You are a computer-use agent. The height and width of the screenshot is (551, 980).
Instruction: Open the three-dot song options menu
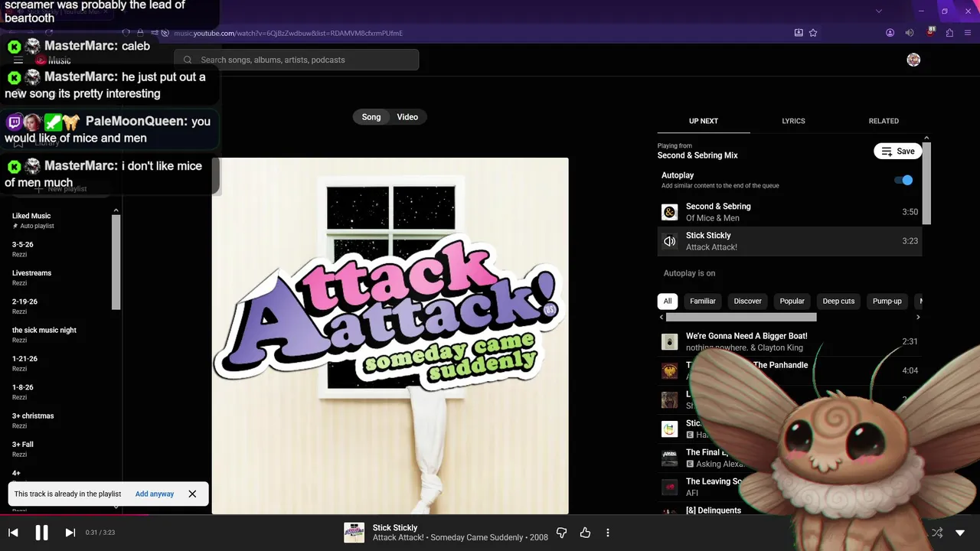point(608,533)
